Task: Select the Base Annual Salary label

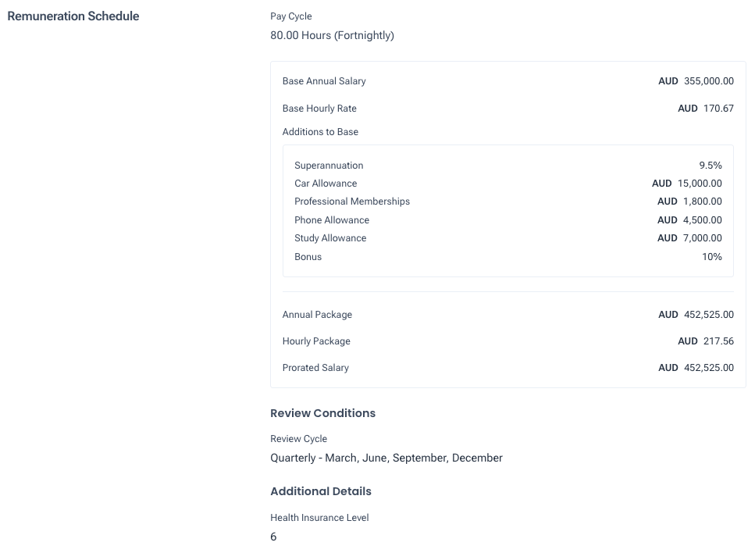Action: click(x=323, y=81)
